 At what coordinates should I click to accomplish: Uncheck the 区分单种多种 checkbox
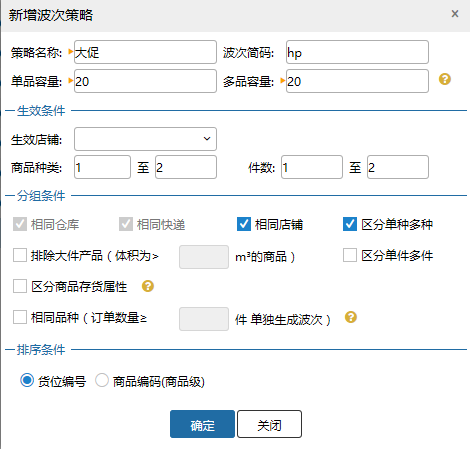350,224
